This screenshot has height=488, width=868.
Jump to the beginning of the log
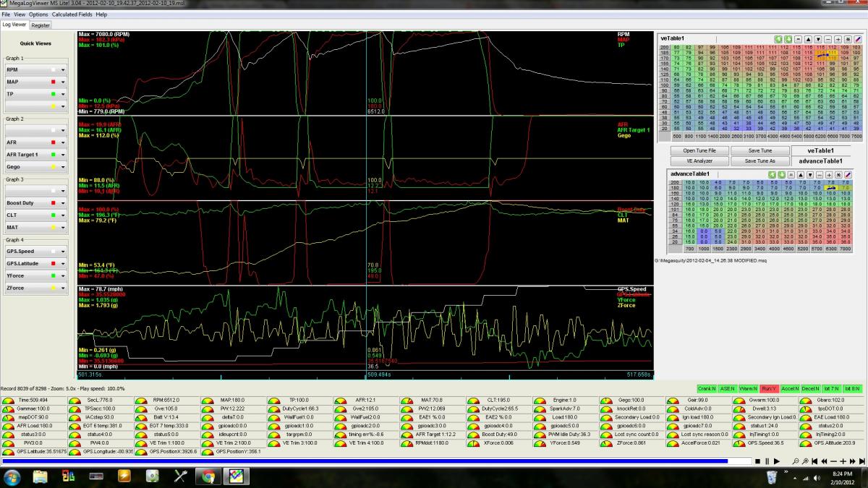pos(814,461)
